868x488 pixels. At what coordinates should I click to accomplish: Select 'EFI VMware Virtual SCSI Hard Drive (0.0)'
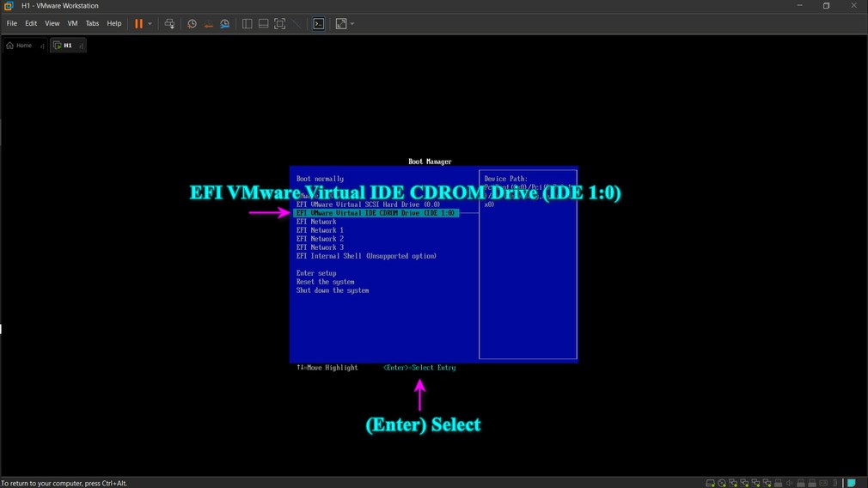pos(368,204)
